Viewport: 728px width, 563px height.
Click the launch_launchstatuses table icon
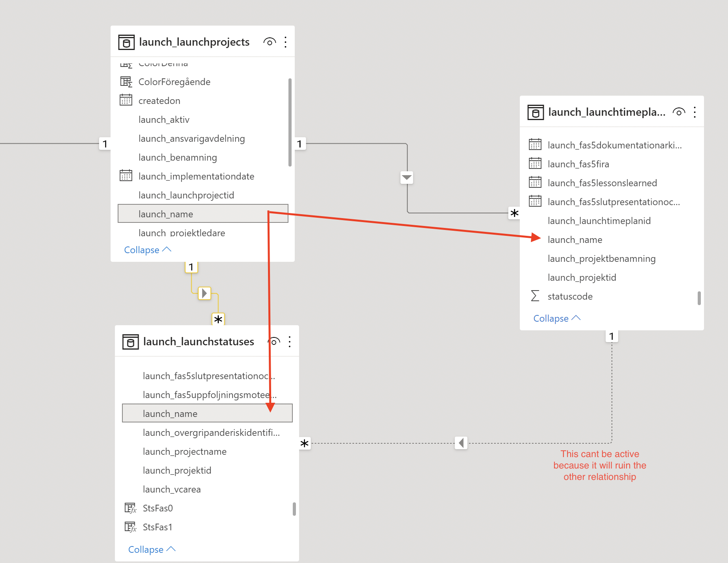tap(131, 342)
